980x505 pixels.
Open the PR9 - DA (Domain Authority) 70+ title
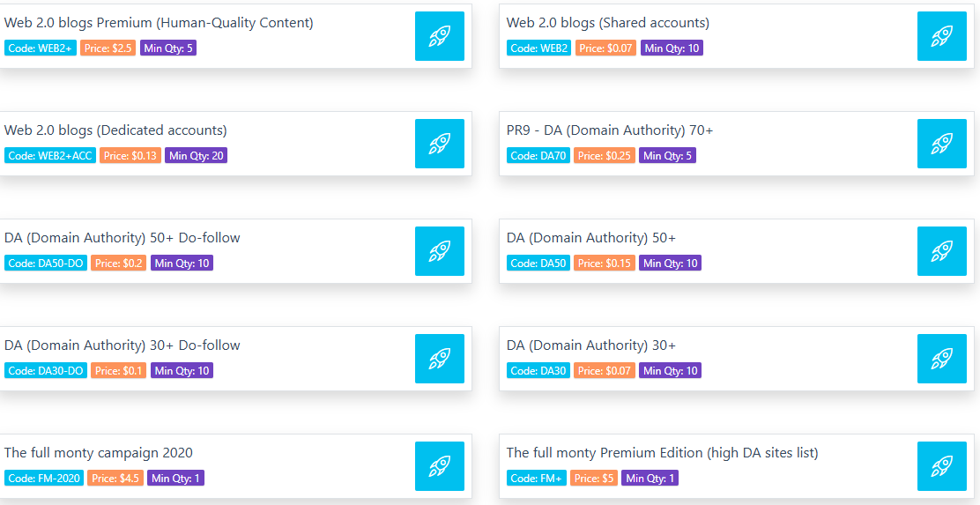tap(609, 130)
